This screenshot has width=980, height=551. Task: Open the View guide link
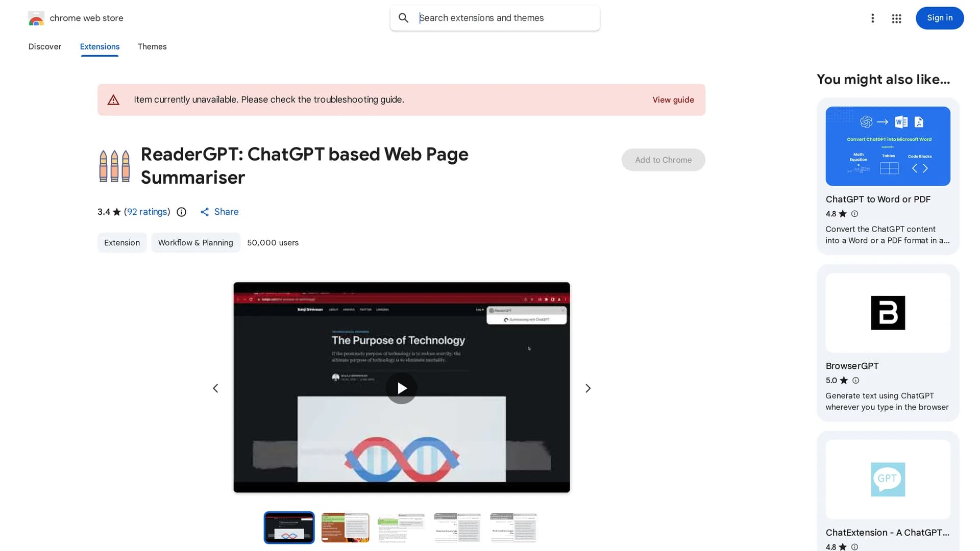coord(673,100)
